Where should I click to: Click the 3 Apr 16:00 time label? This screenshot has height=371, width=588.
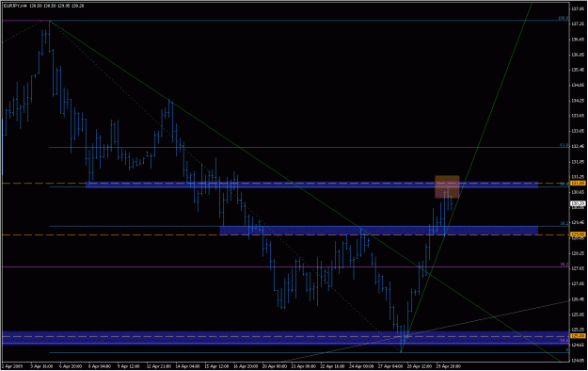click(41, 366)
